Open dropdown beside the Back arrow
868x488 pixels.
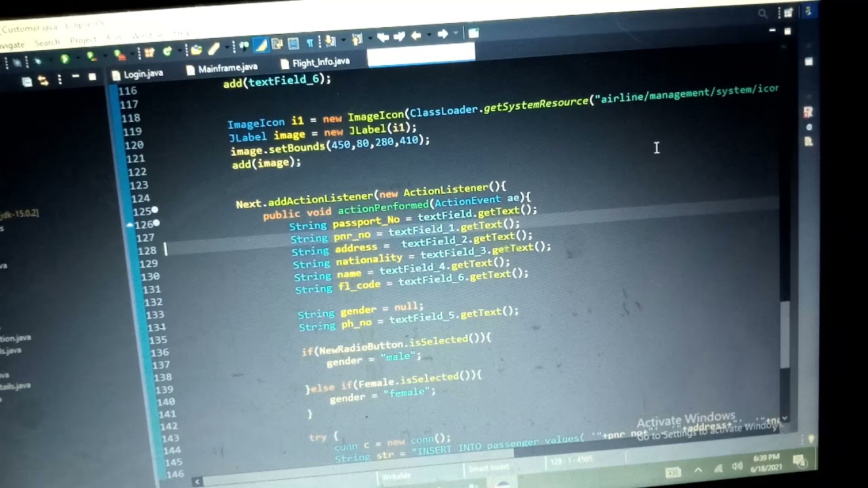(429, 35)
